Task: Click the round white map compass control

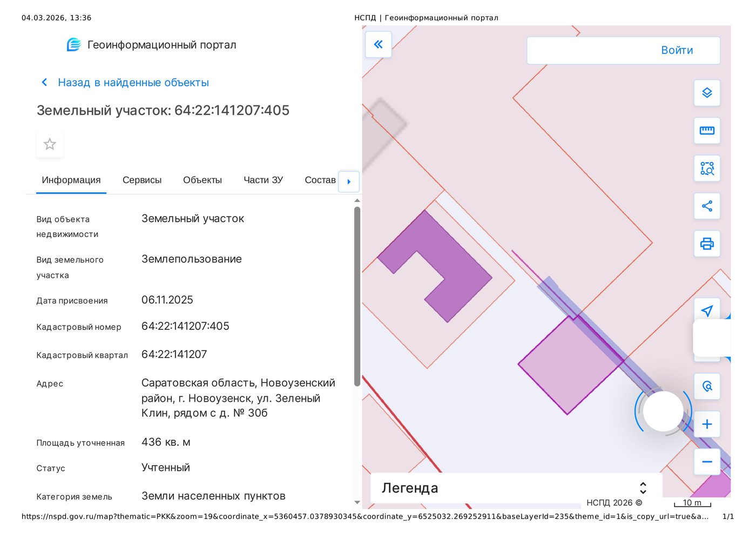Action: 663,411
